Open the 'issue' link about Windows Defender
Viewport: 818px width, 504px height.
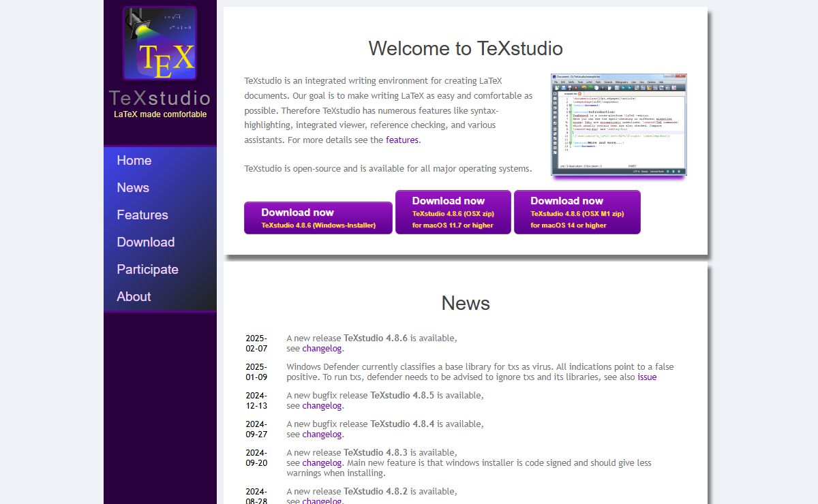pos(647,377)
